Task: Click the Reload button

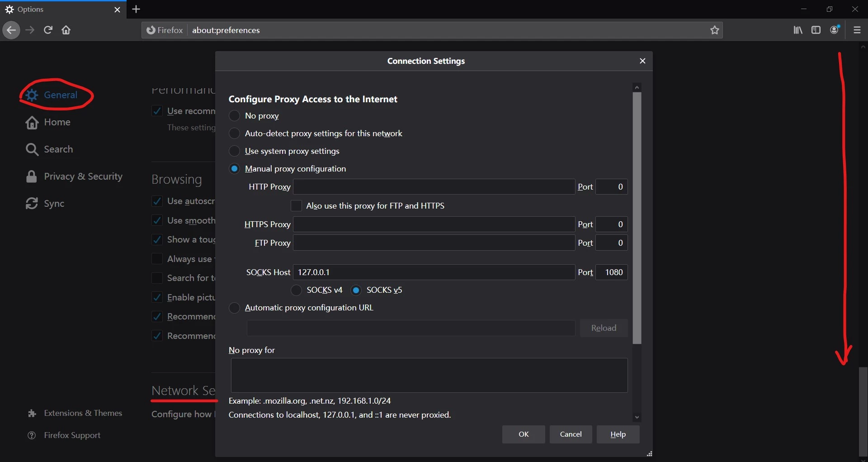Action: pos(604,328)
